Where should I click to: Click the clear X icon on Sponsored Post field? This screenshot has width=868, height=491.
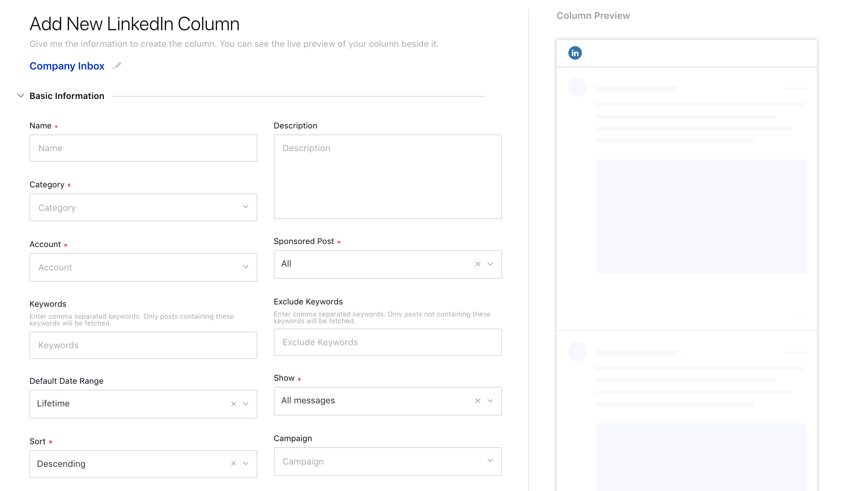[x=477, y=264]
